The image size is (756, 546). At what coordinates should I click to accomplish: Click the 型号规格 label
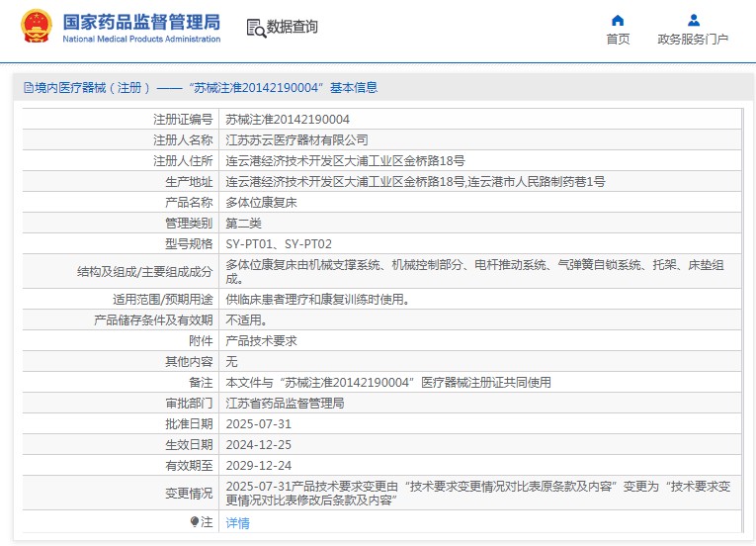click(x=189, y=243)
